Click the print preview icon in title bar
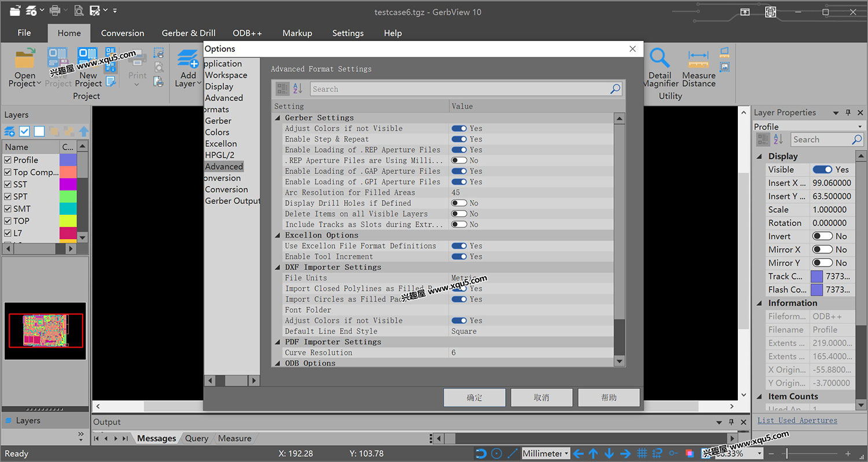The height and width of the screenshot is (462, 868). click(79, 10)
